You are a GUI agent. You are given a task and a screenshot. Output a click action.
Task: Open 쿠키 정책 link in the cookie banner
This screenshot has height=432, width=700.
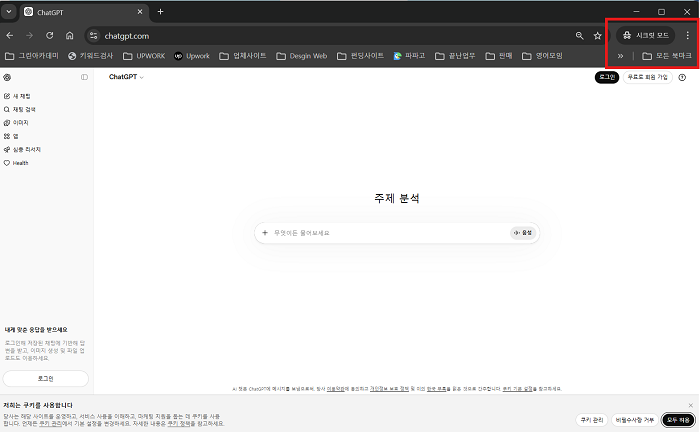point(181,424)
